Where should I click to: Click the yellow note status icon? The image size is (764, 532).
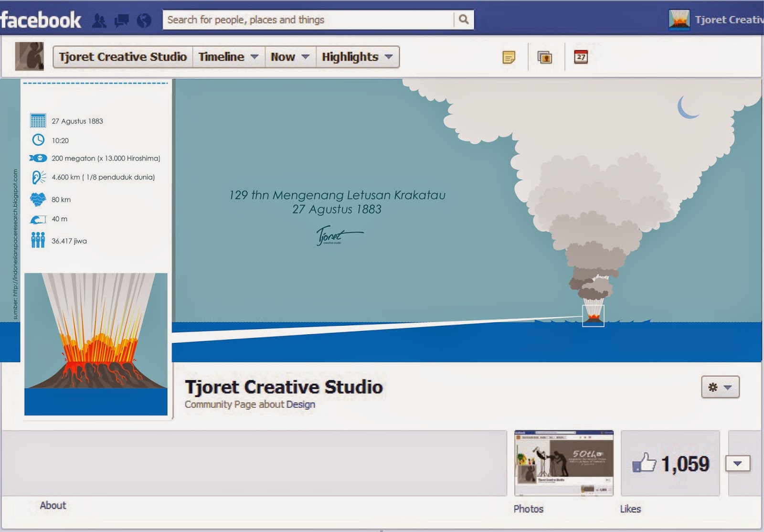[509, 57]
